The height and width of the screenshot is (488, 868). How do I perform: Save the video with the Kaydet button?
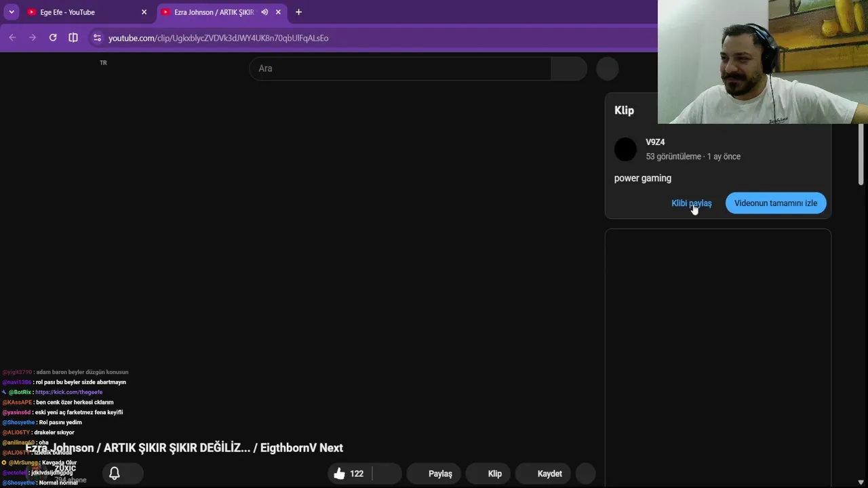point(544,474)
